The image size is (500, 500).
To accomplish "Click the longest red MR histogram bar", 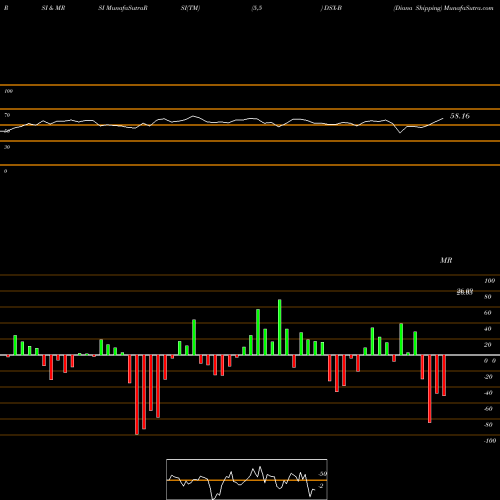I will tap(137, 395).
